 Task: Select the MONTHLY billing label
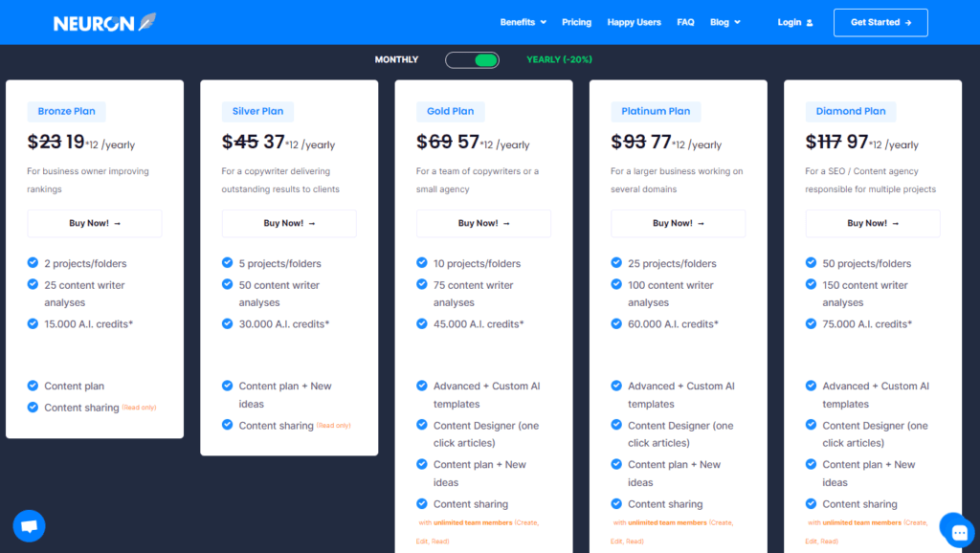tap(396, 60)
